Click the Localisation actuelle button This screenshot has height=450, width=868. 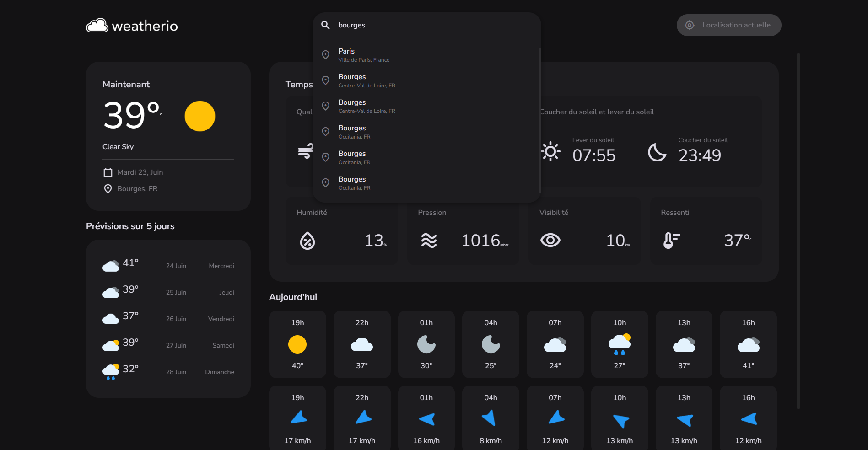click(x=729, y=25)
